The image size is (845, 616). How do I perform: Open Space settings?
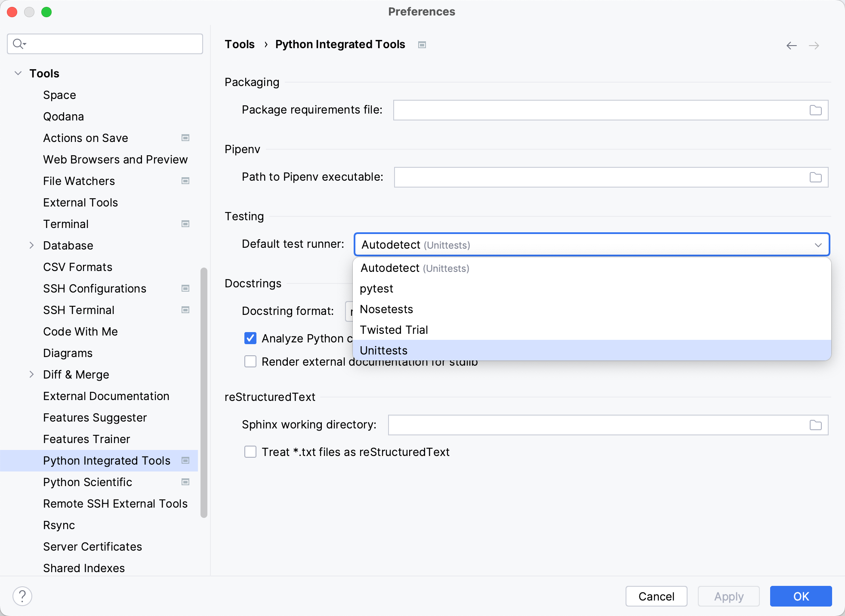[59, 95]
